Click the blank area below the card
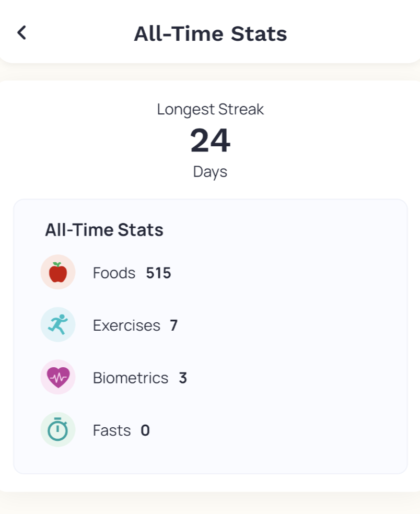Viewport: 420px width, 514px height. 210,503
